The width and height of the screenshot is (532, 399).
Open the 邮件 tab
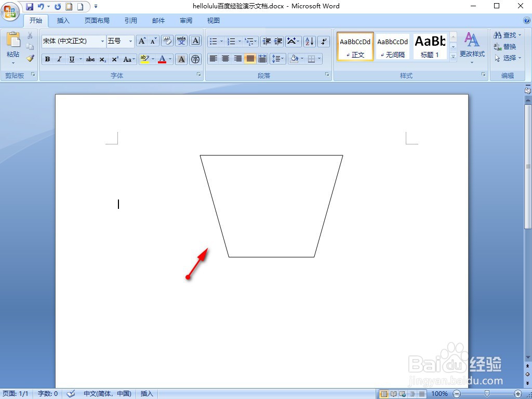click(x=158, y=21)
